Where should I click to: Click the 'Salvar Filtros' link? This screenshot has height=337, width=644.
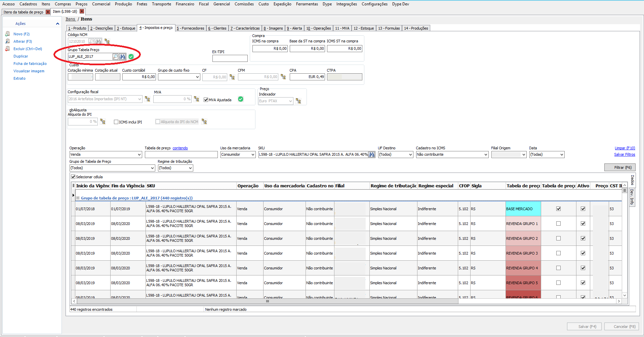625,154
